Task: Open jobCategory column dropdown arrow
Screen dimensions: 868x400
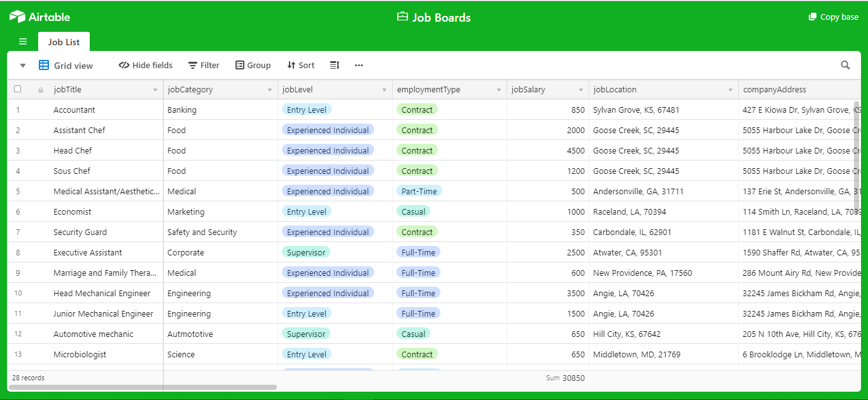Action: point(270,90)
